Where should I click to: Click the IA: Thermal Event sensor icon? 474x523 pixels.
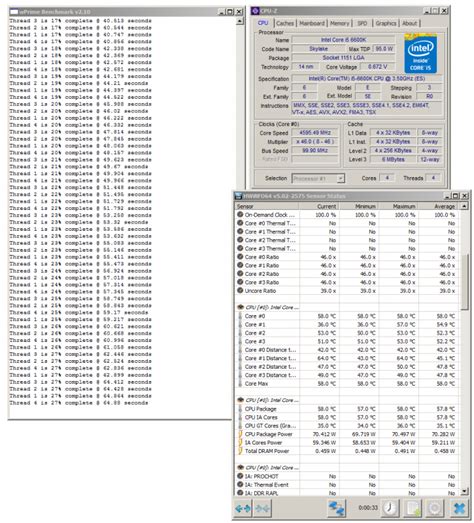(x=240, y=484)
